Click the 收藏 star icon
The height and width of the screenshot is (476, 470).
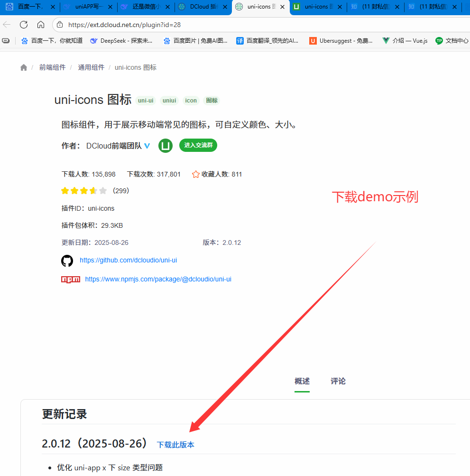pos(196,174)
